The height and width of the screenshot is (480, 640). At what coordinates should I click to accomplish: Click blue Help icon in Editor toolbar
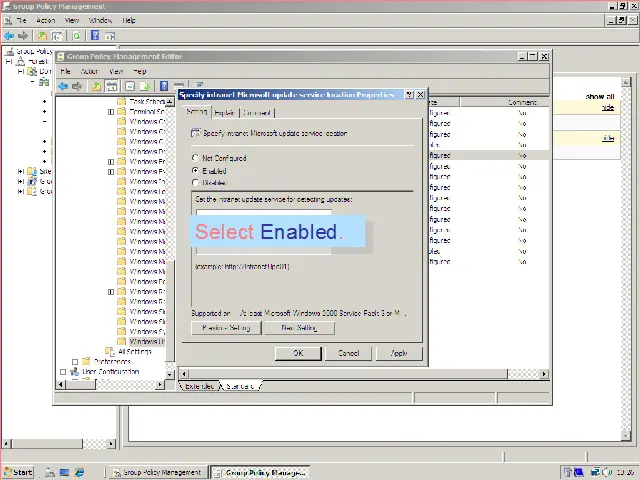coord(164,86)
